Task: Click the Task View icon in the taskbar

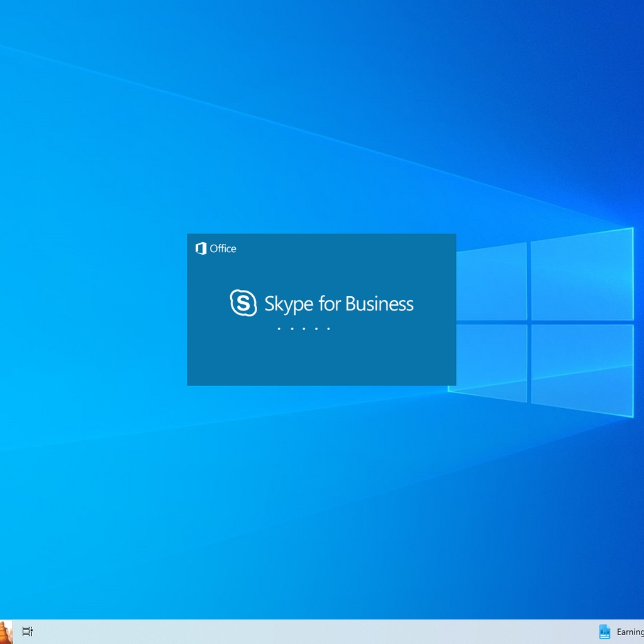Action: (27, 631)
